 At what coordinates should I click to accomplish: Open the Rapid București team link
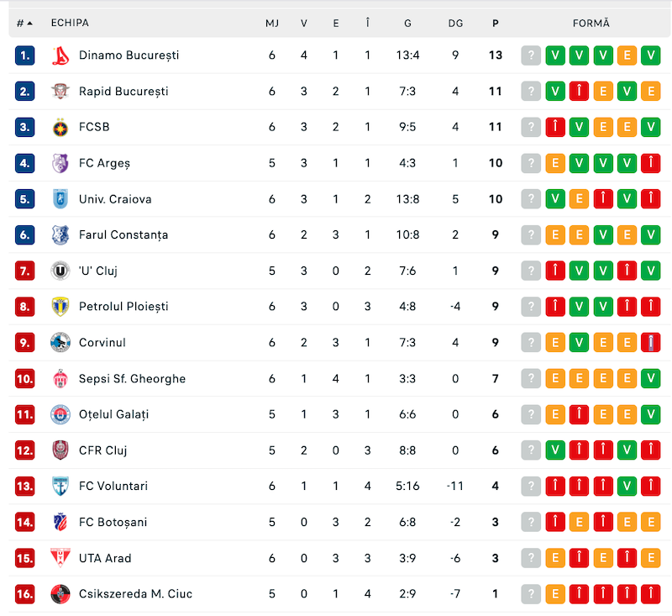pyautogui.click(x=123, y=92)
